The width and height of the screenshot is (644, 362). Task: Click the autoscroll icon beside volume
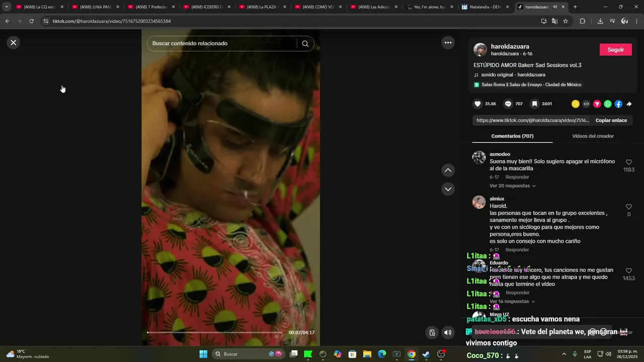pos(432,332)
